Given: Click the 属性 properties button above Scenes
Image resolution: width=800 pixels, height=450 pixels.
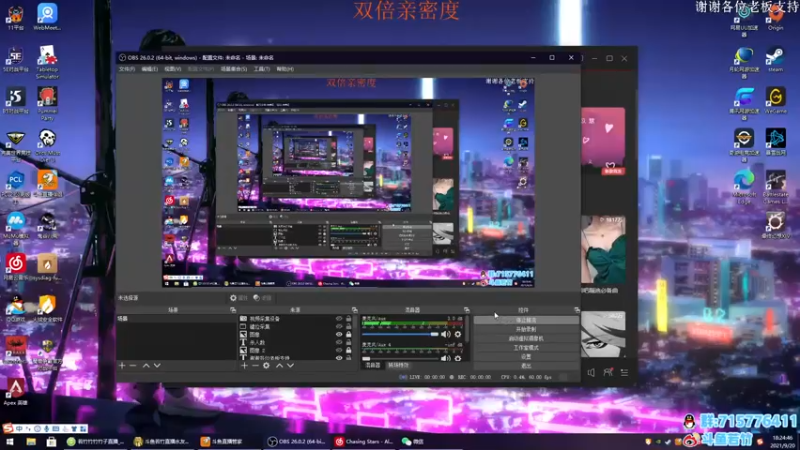Looking at the screenshot, I should (238, 298).
